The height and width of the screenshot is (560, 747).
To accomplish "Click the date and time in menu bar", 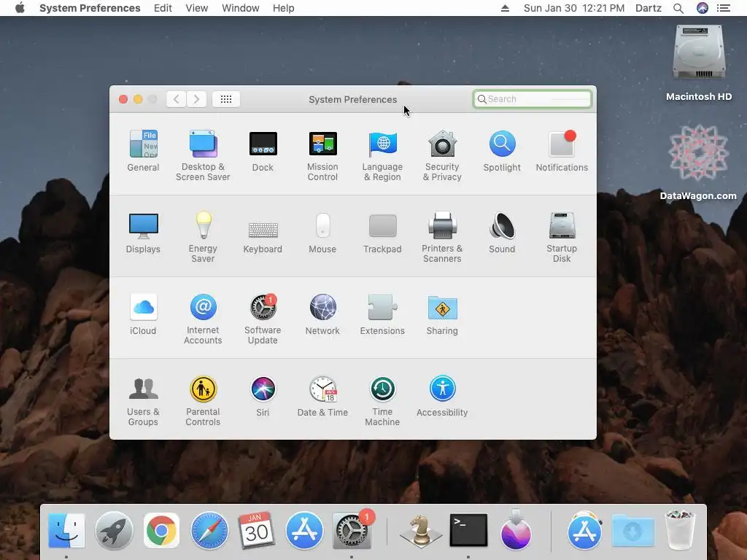I will pos(573,8).
